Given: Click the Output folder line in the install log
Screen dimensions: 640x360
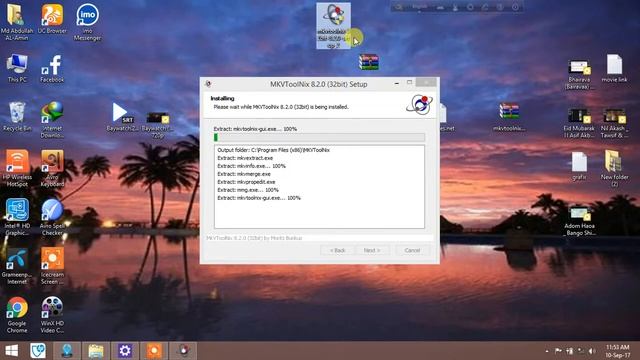Looking at the screenshot, I should (273, 150).
